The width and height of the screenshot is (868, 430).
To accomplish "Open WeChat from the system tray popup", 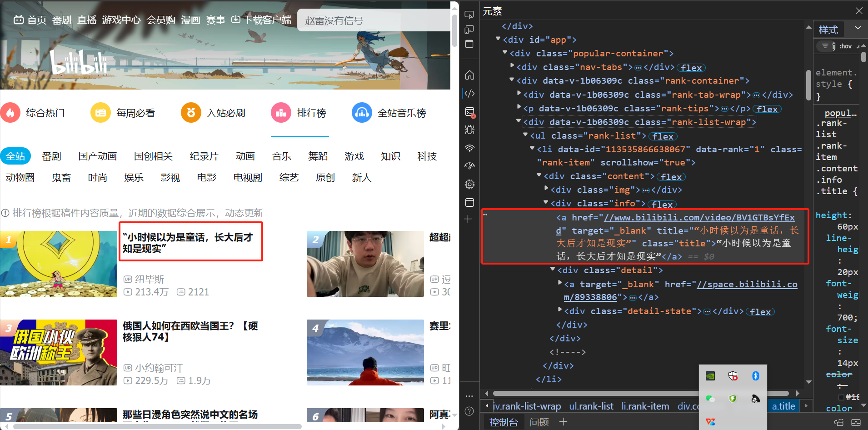I will click(710, 399).
